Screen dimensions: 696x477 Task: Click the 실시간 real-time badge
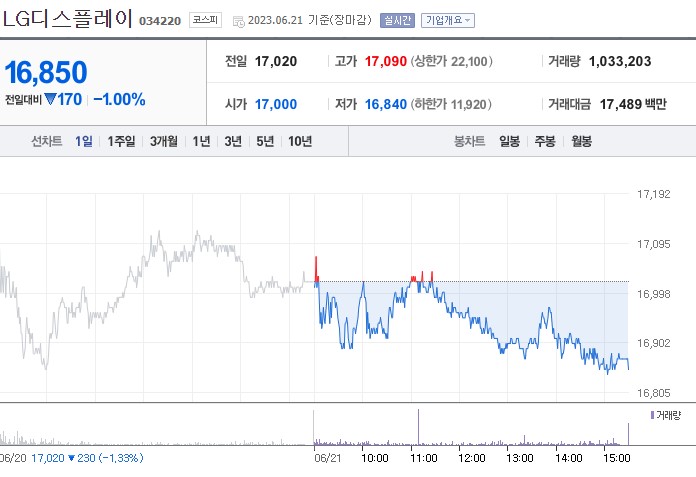coord(397,20)
